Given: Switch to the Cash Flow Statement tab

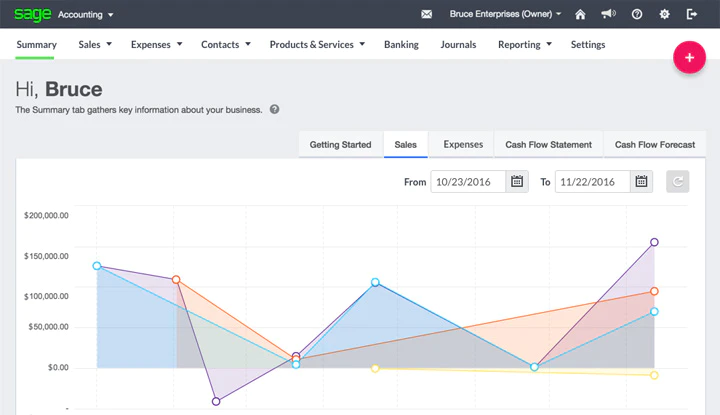Looking at the screenshot, I should tap(548, 145).
